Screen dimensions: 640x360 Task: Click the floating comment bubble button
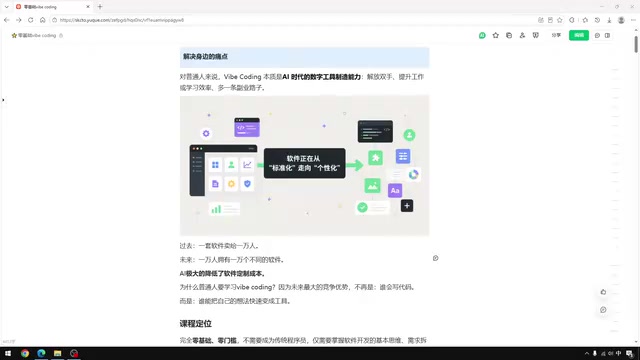click(603, 310)
